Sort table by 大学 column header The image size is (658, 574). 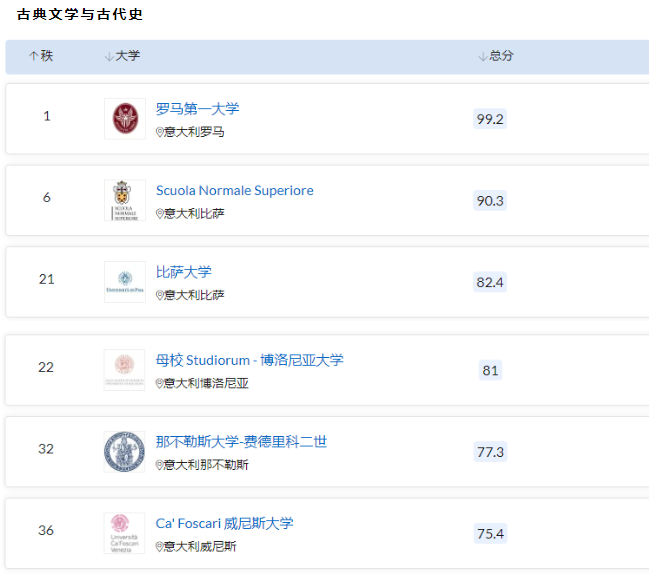[x=122, y=56]
